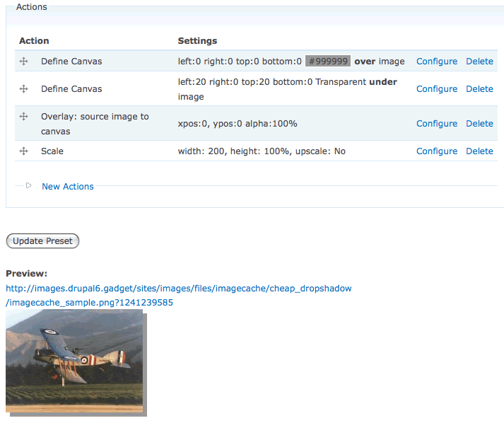504x423 pixels.
Task: Click the Settings column header
Action: click(x=197, y=41)
